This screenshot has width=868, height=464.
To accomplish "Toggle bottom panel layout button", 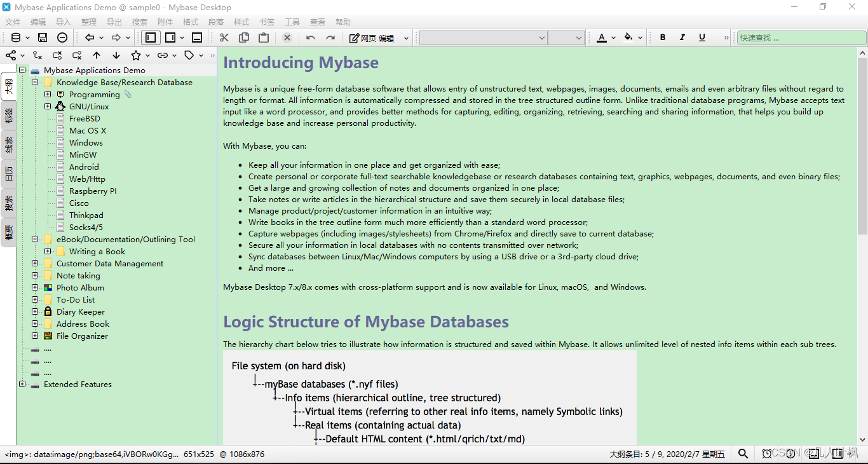I will [197, 38].
